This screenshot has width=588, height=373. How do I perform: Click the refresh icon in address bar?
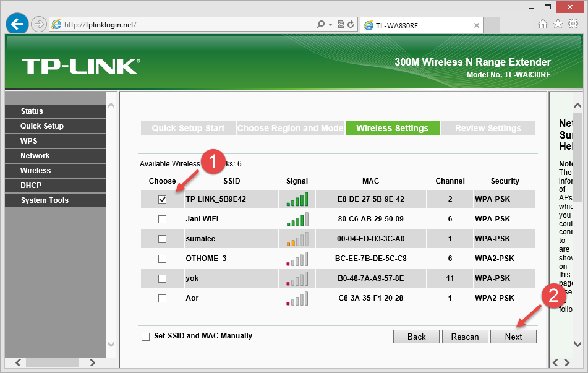click(x=351, y=24)
